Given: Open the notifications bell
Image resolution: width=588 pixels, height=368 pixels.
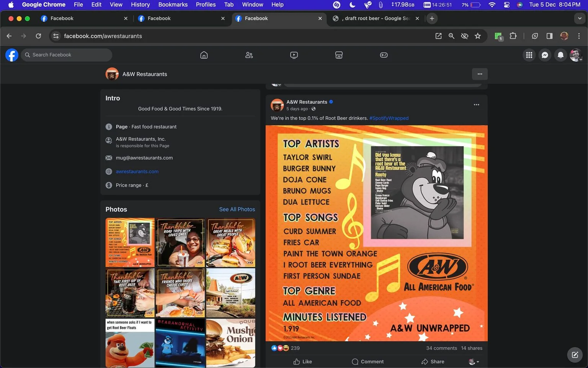Looking at the screenshot, I should [560, 55].
